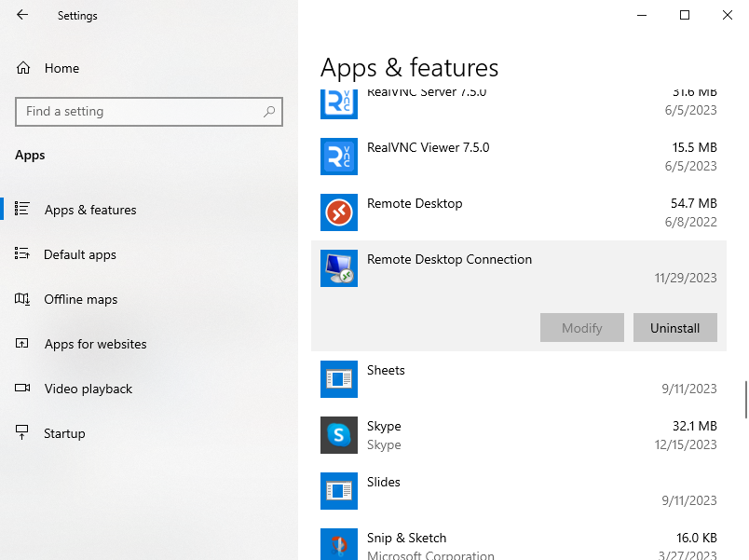Go back using the back arrow
This screenshot has height=560, width=749.
point(22,15)
